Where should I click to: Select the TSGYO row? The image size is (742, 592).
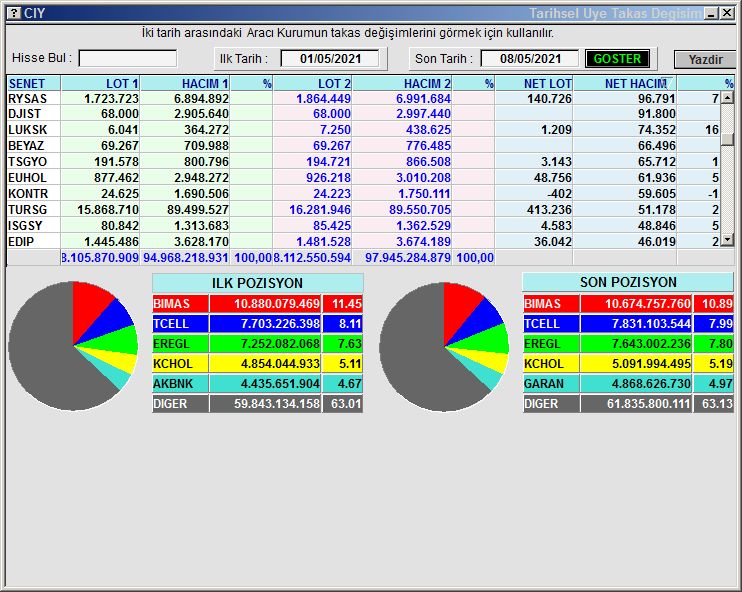(x=364, y=162)
